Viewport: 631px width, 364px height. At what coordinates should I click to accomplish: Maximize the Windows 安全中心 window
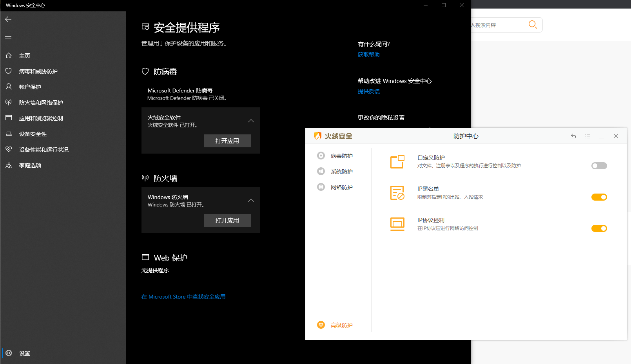coord(444,5)
